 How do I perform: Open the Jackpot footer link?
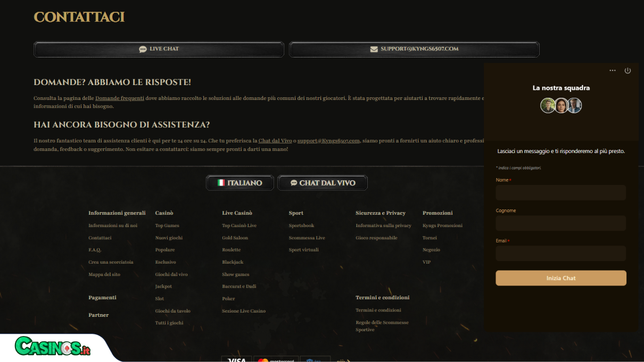(x=163, y=287)
